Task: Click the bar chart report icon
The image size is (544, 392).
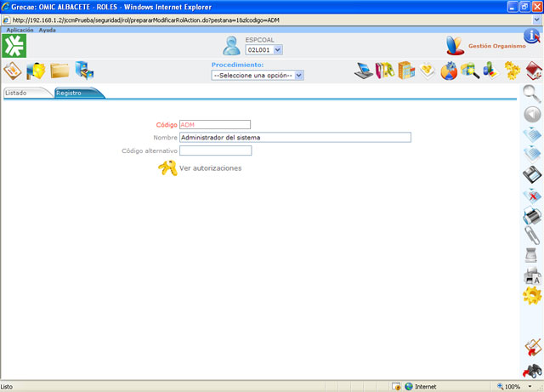Action: [491, 70]
